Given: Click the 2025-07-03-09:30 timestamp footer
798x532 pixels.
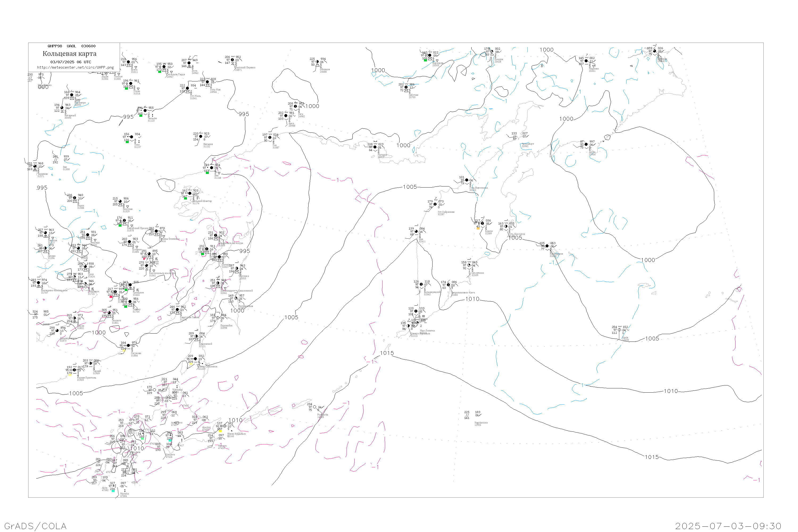Looking at the screenshot, I should 728,526.
